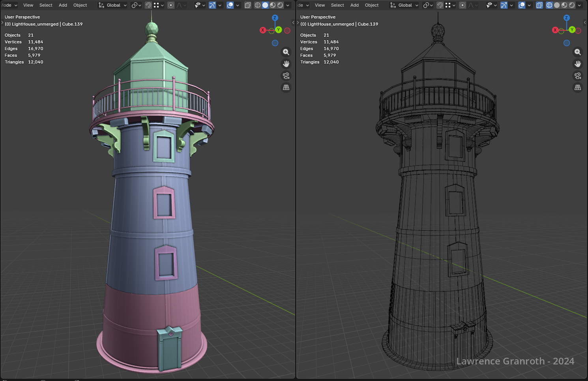Viewport: 588px width, 381px height.
Task: Select rendered shading in the left viewport header
Action: [280, 5]
